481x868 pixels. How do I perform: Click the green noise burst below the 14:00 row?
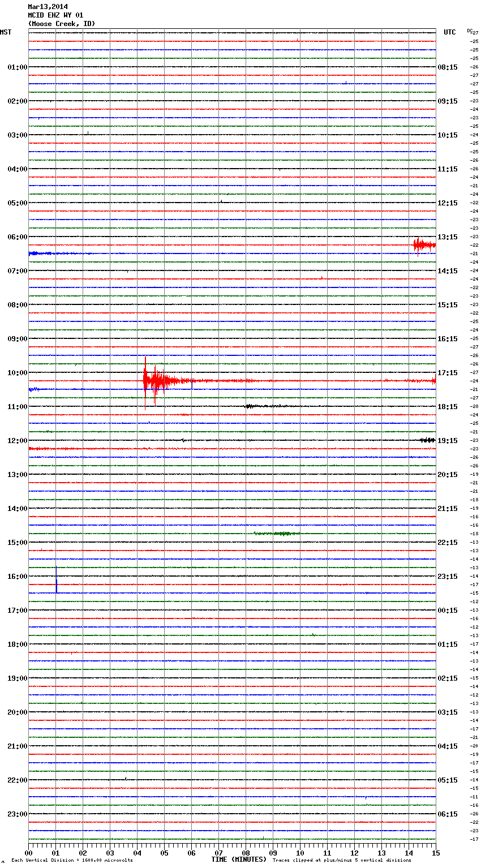point(277,534)
